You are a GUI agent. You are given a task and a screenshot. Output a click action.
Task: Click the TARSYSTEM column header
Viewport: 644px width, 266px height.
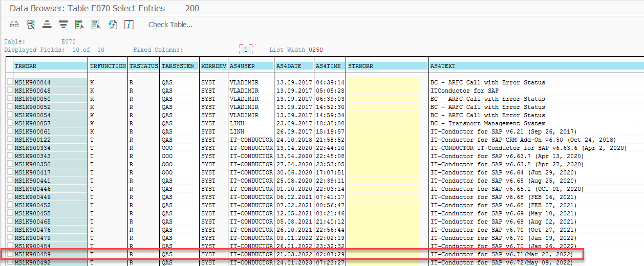(x=179, y=66)
